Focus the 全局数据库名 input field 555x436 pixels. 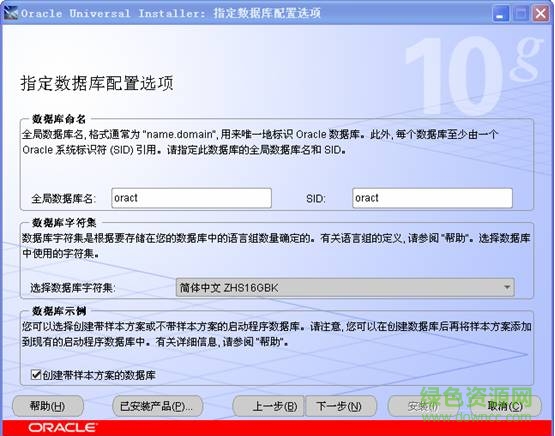191,198
